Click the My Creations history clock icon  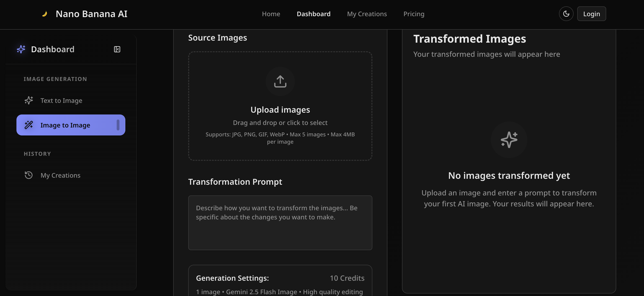coord(29,175)
